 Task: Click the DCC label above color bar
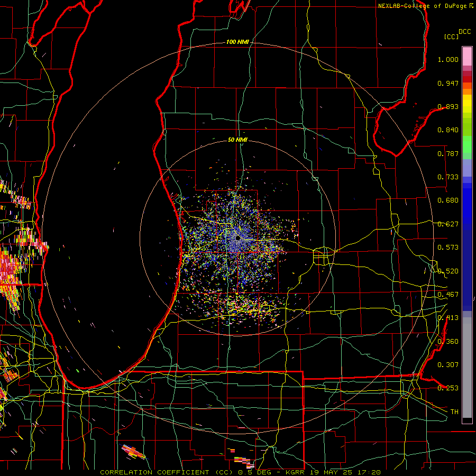click(465, 32)
